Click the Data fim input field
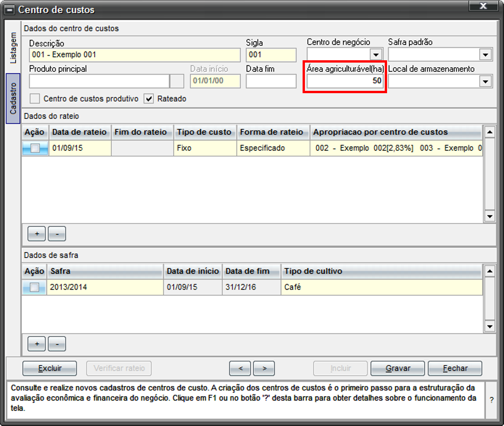504x426 pixels. click(x=271, y=81)
